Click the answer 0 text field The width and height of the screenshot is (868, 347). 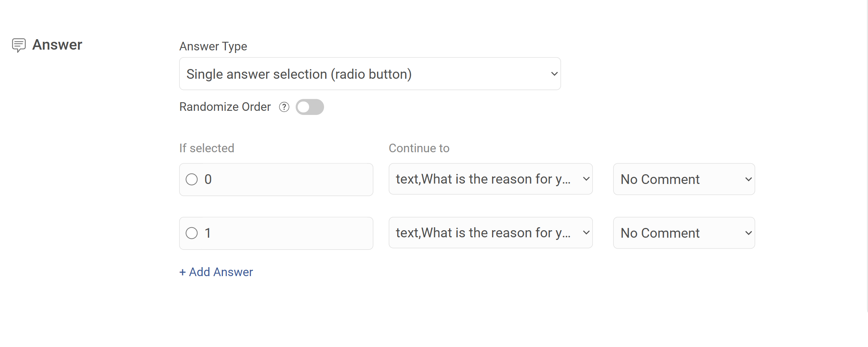[276, 179]
